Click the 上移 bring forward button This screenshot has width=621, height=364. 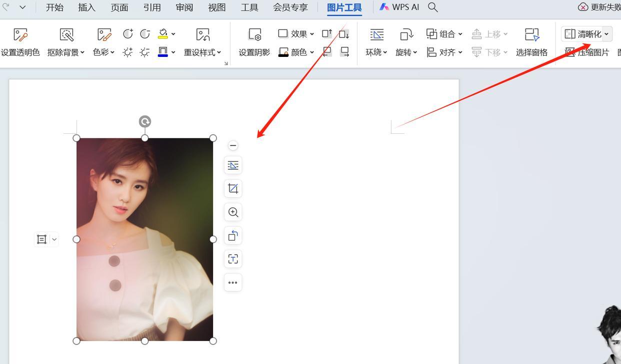pos(489,34)
